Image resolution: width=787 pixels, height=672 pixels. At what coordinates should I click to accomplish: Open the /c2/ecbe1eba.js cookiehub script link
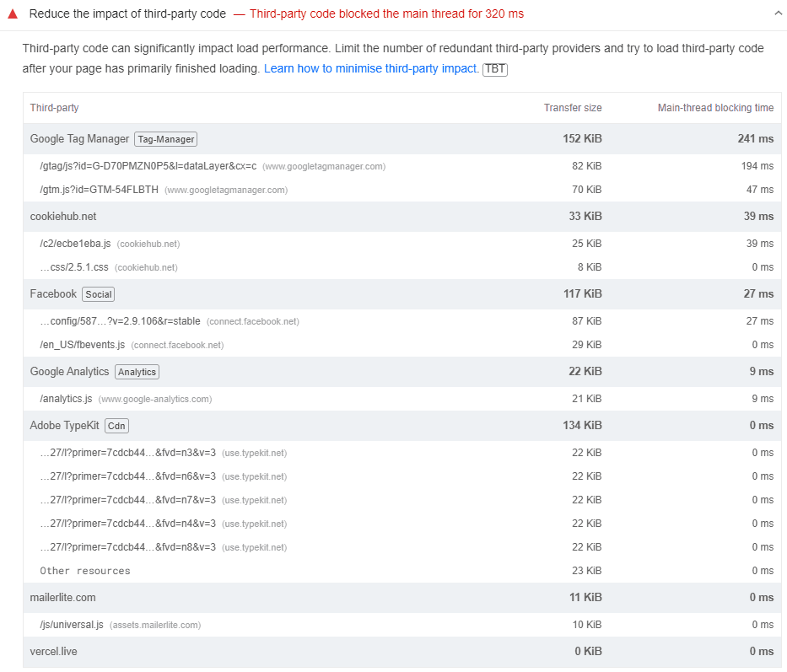[x=75, y=244]
